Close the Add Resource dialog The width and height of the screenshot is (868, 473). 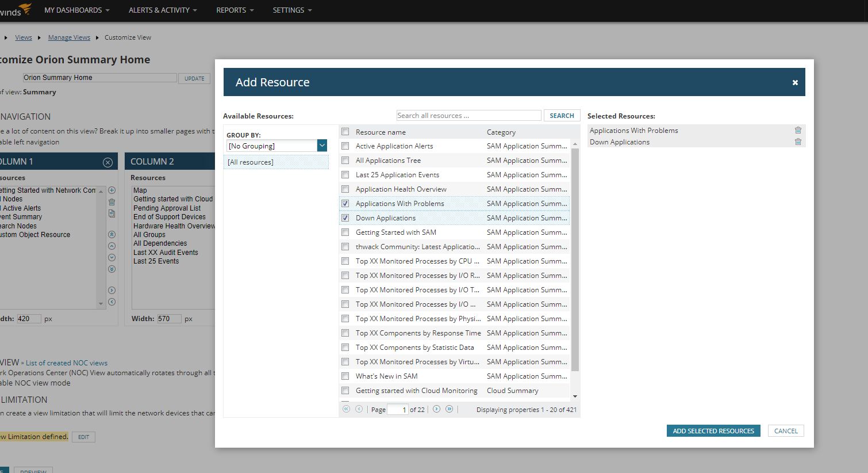click(795, 83)
